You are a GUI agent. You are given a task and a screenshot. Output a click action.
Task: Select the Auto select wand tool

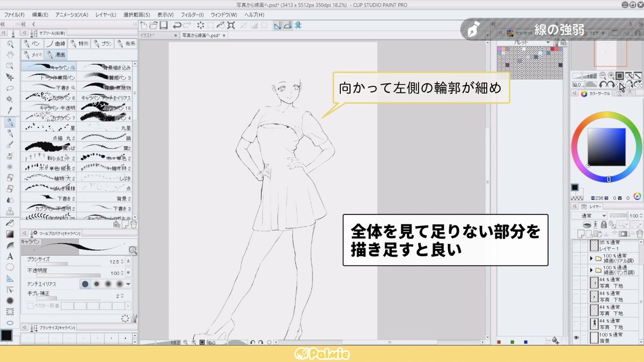(9, 100)
